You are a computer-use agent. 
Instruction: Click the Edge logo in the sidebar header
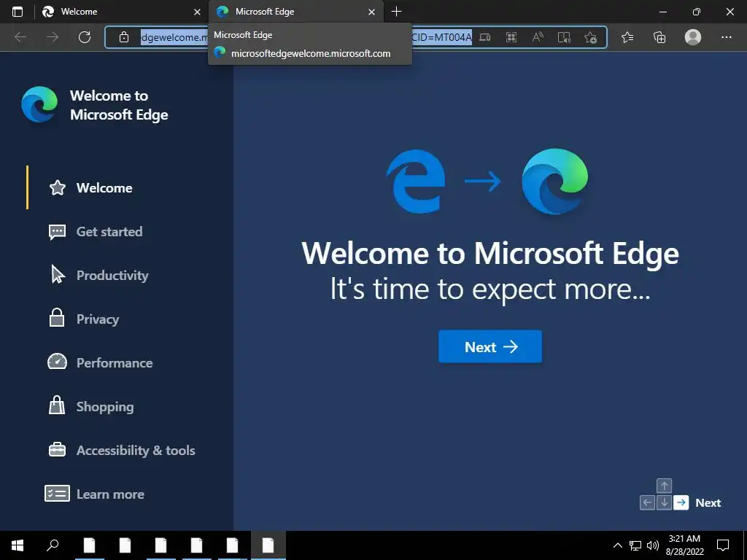tap(39, 105)
